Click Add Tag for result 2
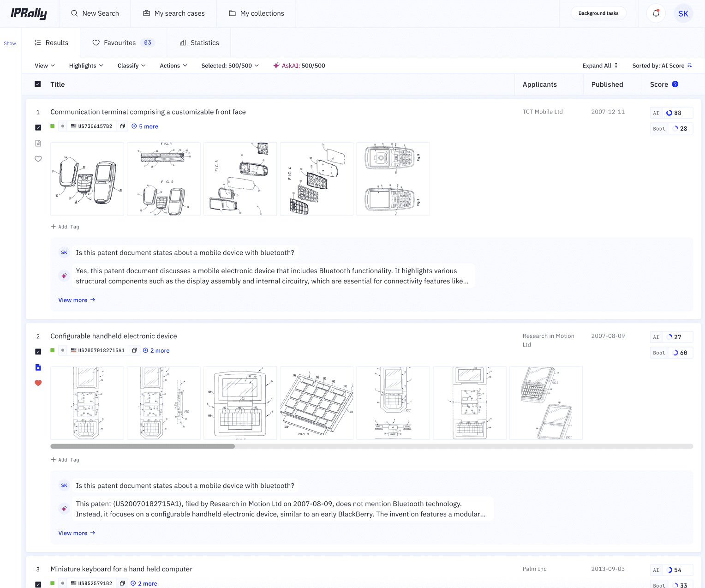Screen dimensions: 705x588 (65, 460)
